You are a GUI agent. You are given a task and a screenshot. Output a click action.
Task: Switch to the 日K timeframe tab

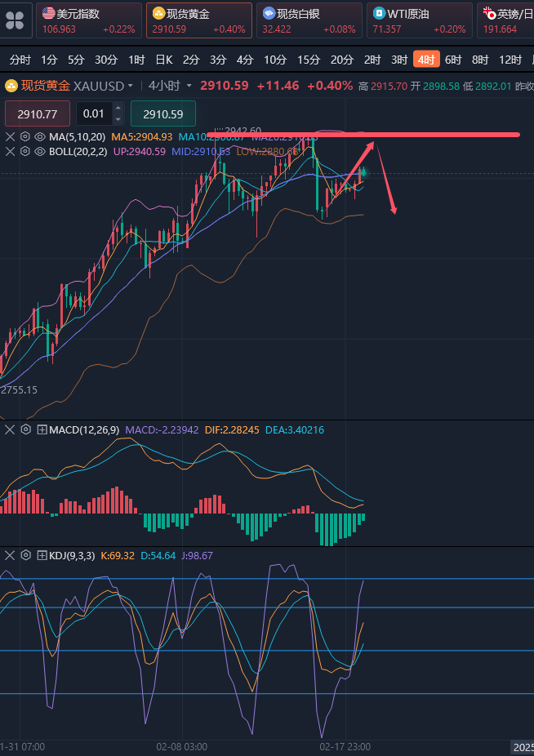163,60
